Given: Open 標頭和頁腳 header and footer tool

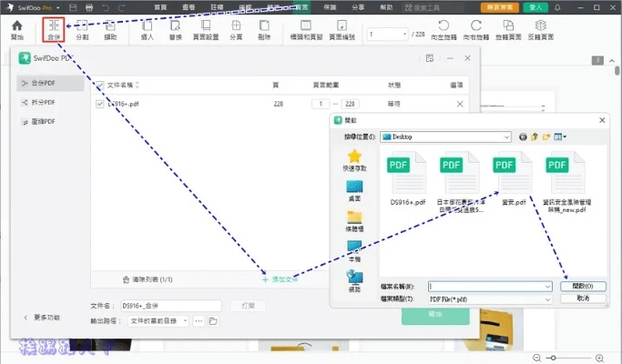Looking at the screenshot, I should (306, 30).
